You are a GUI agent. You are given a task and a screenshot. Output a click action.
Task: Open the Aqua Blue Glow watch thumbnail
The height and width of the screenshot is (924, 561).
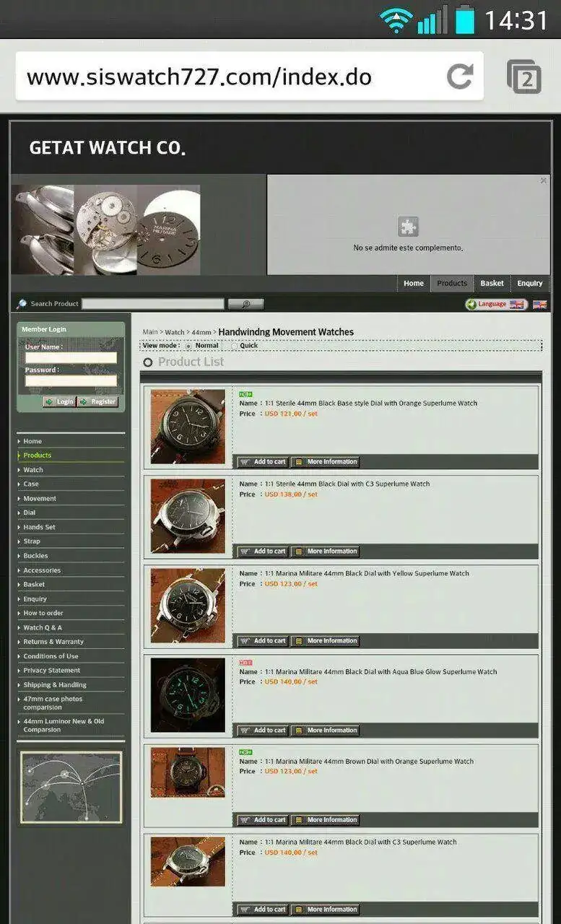click(x=188, y=695)
